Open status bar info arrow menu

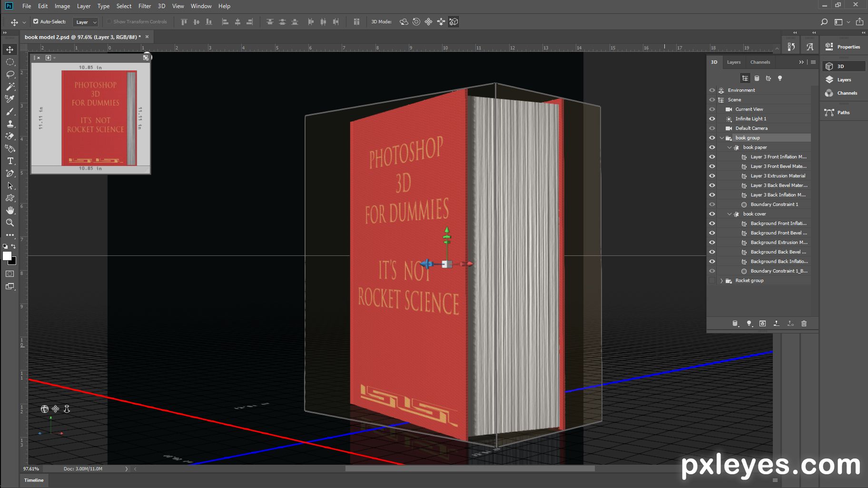126,469
